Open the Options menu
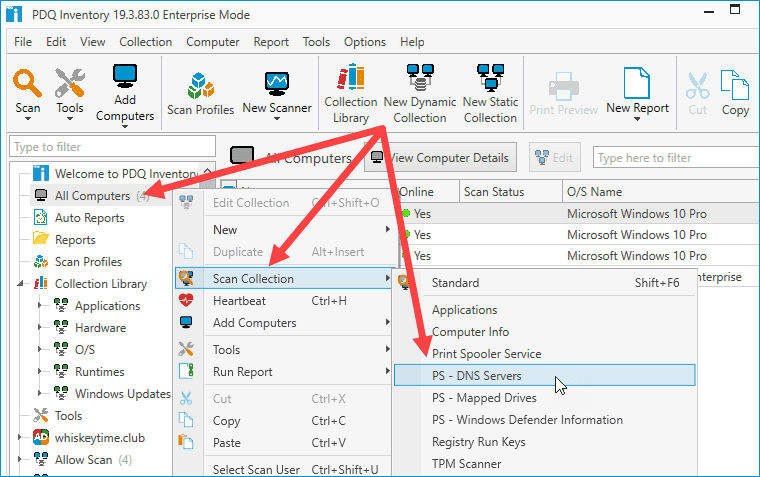The width and height of the screenshot is (760, 477). (x=364, y=42)
